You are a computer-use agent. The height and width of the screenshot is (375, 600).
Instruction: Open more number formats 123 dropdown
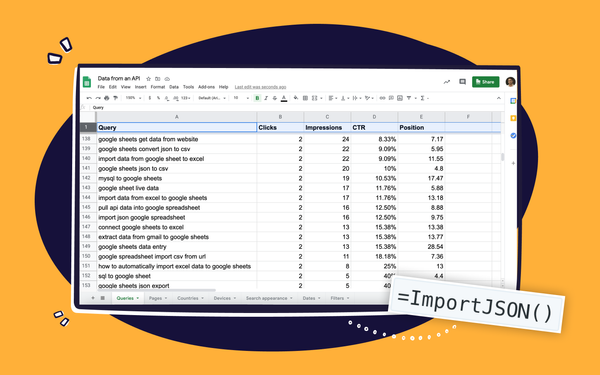tap(186, 98)
